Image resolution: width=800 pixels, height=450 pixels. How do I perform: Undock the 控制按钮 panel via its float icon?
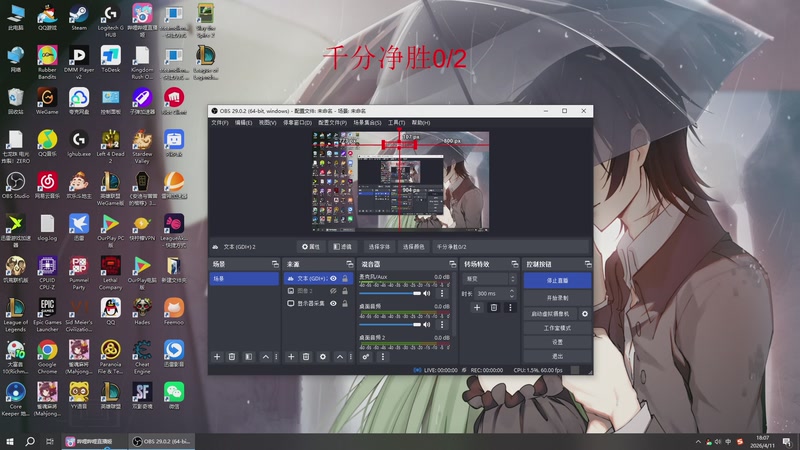pos(588,264)
